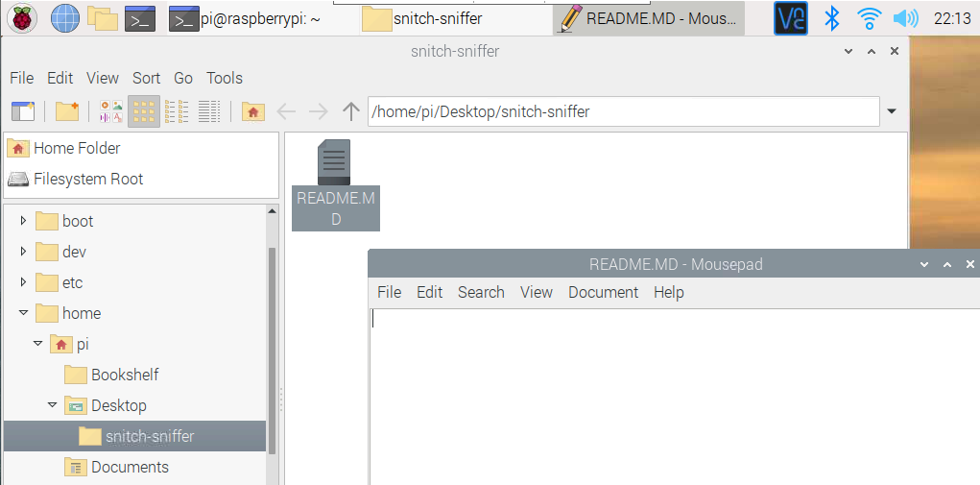Open the Search menu in Mousepad
Screen dimensions: 980x485
[x=480, y=292]
